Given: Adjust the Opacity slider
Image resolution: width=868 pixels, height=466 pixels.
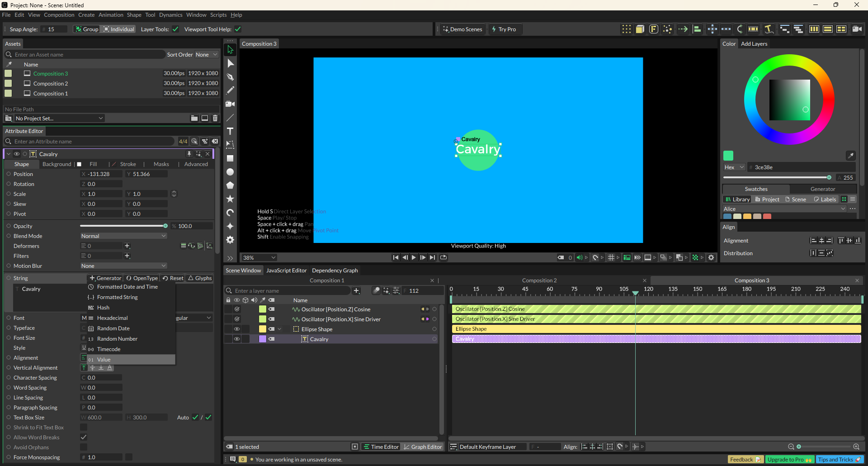Looking at the screenshot, I should pyautogui.click(x=165, y=226).
